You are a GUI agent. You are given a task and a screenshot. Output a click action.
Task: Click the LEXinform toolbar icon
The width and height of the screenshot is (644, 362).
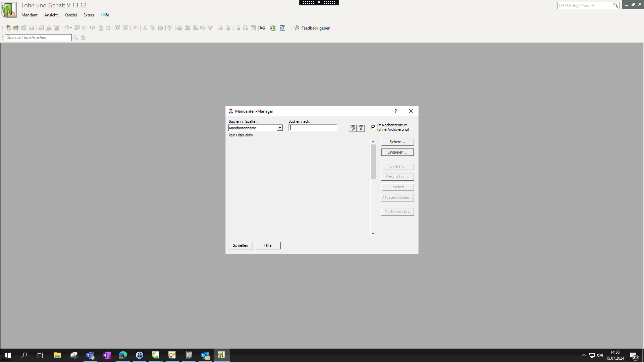click(x=272, y=28)
